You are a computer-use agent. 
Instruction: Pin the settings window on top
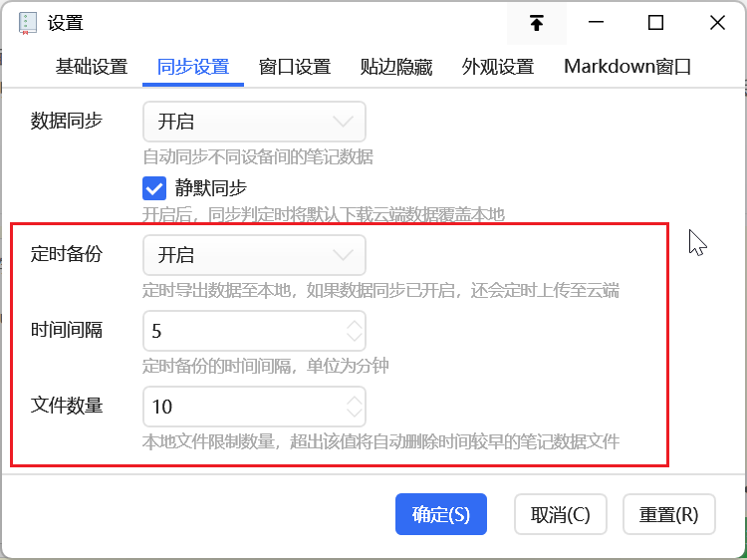[537, 23]
